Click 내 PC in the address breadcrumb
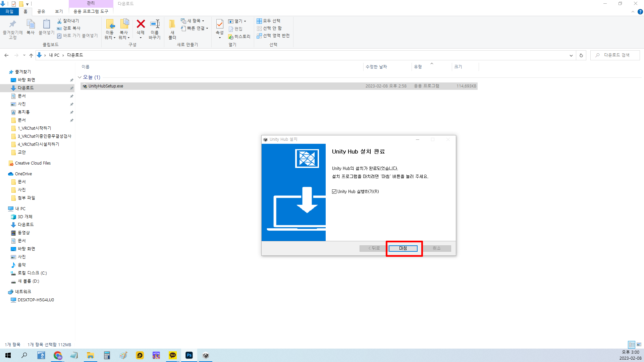This screenshot has height=362, width=644. pyautogui.click(x=54, y=55)
